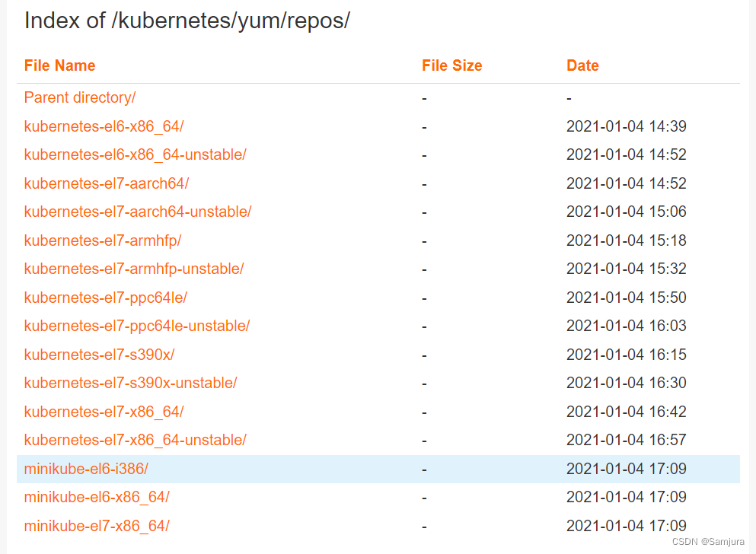Image resolution: width=756 pixels, height=554 pixels.
Task: Open the kubernetes-el6-x86_64 repository folder
Action: point(104,126)
